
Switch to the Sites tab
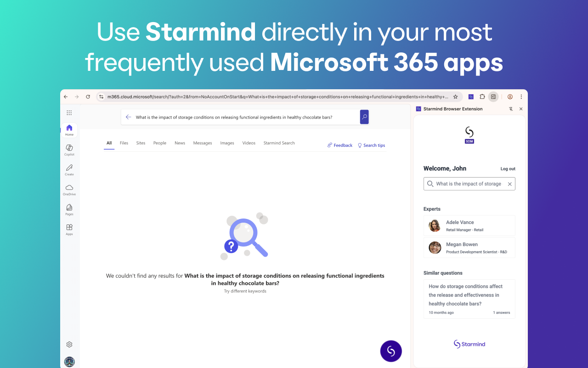click(x=141, y=143)
